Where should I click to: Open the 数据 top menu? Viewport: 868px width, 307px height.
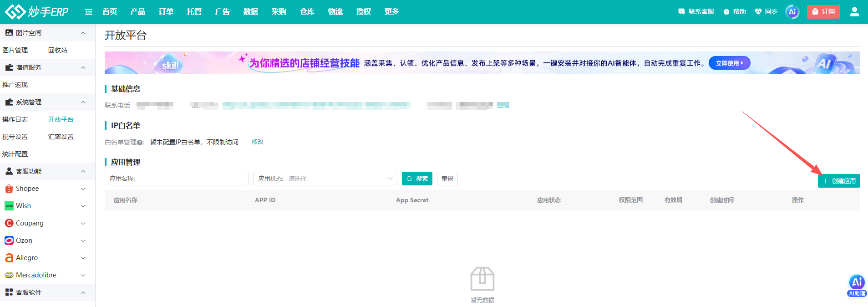click(251, 12)
